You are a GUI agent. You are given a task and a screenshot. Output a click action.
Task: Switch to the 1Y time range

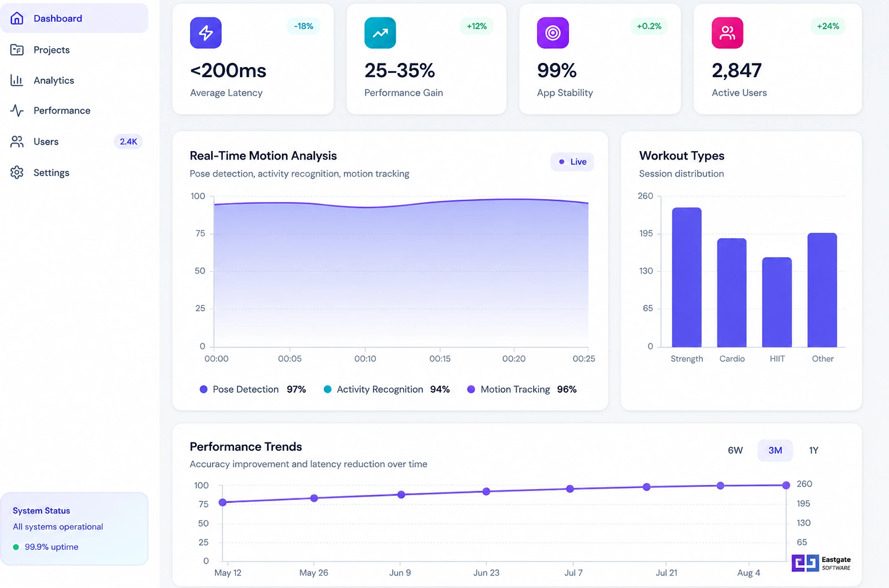click(x=814, y=450)
